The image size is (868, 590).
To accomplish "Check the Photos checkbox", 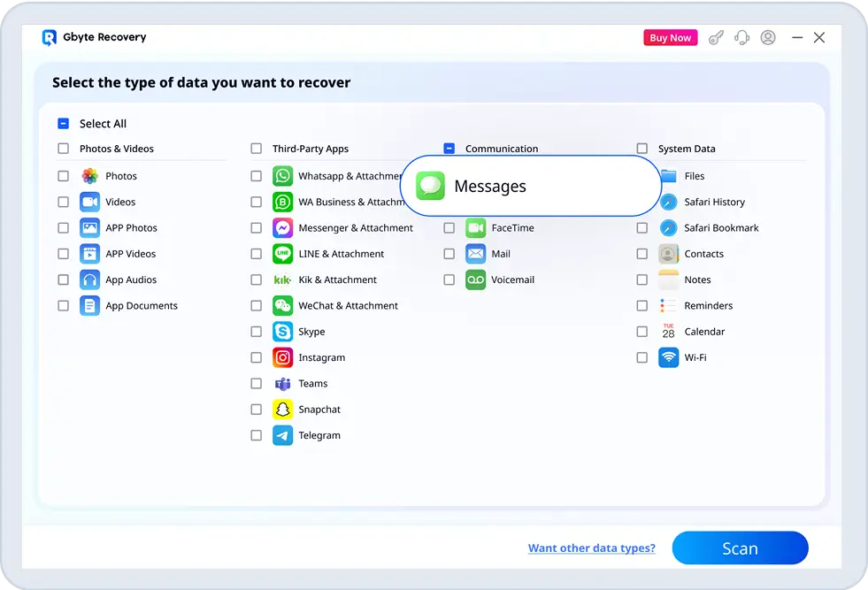I will pyautogui.click(x=63, y=176).
